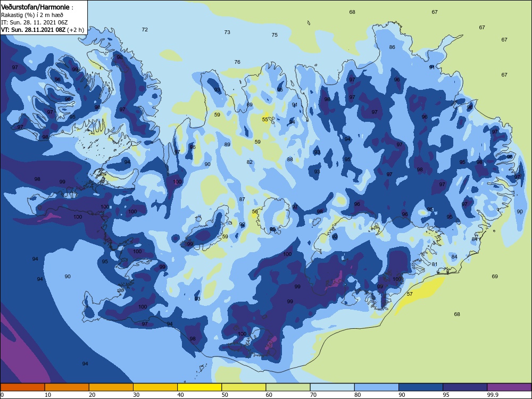This screenshot has width=532, height=399.
Task: Click the 'VT: Sun. 28.11.2021 08Z (+2 h)' line
Action: (43, 30)
